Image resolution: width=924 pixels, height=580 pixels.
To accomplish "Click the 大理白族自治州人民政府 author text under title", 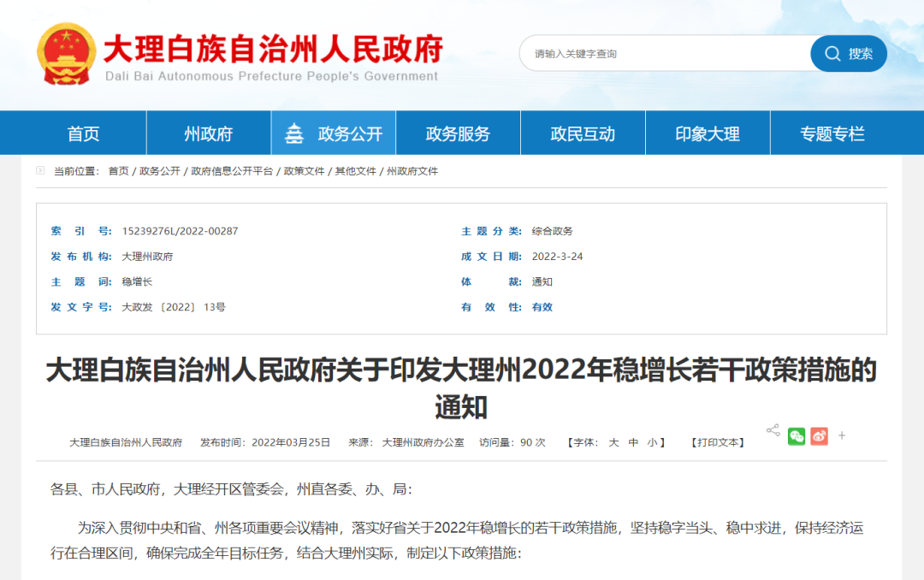I will 126,442.
